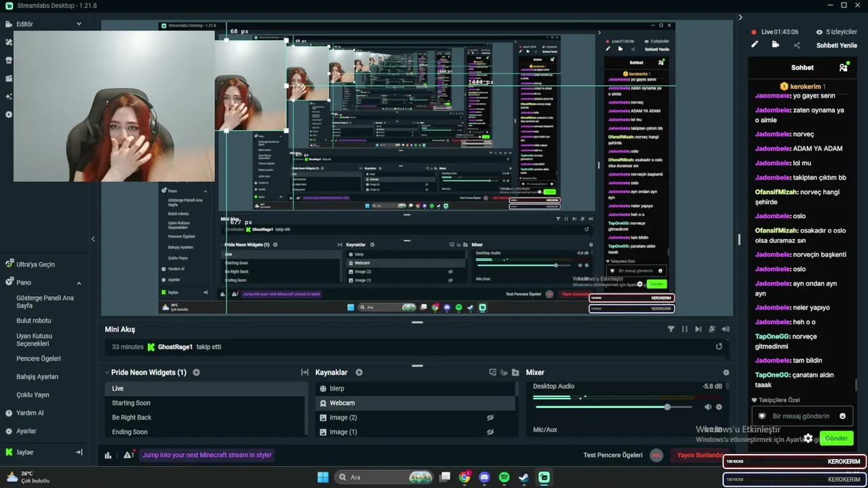Add a new source in Kaynaklar panel
Viewport: 868px width, 488px height.
(x=359, y=372)
